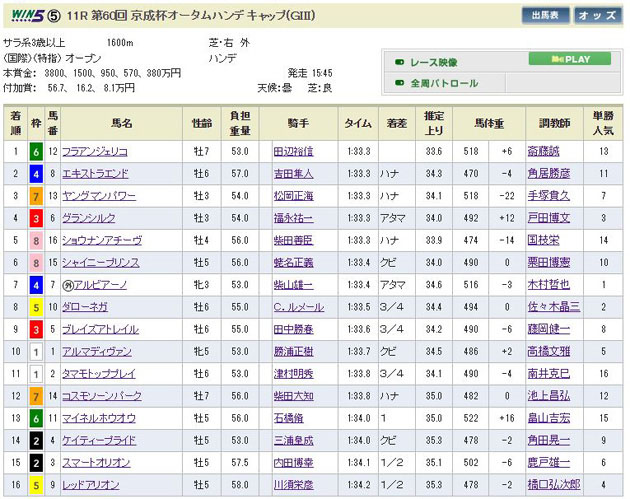Click the orange frame 7 badge for ヤングマンパワー
This screenshot has height=499, width=630.
click(x=37, y=196)
